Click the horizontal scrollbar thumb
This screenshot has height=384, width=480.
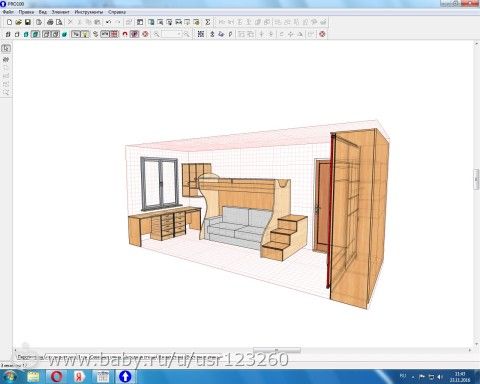(277, 350)
